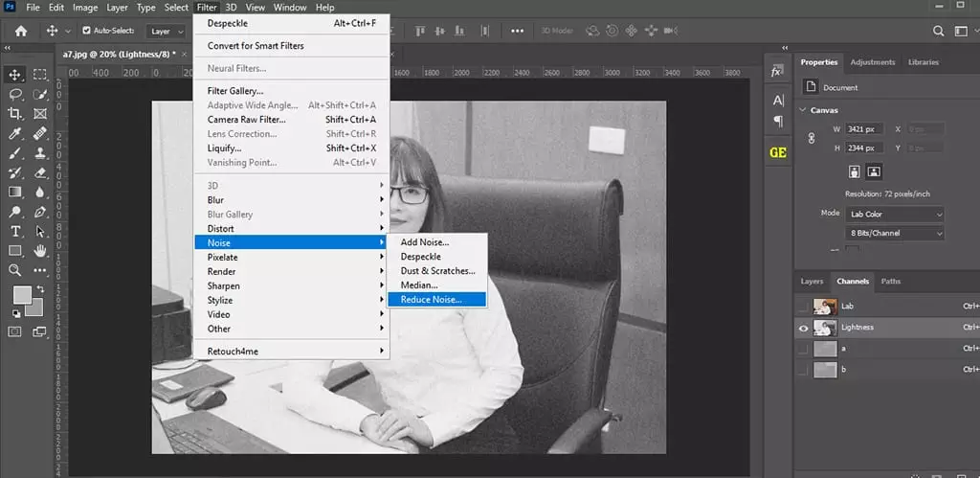Screen dimensions: 980x478
Task: Open the Lab Color mode dropdown
Action: pos(894,214)
